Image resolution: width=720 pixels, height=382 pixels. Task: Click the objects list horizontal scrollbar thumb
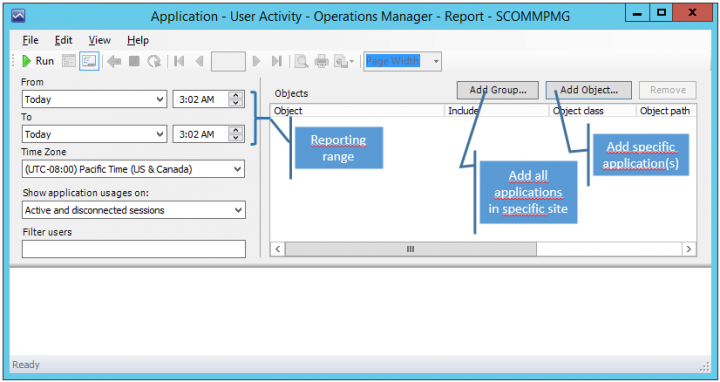point(411,249)
